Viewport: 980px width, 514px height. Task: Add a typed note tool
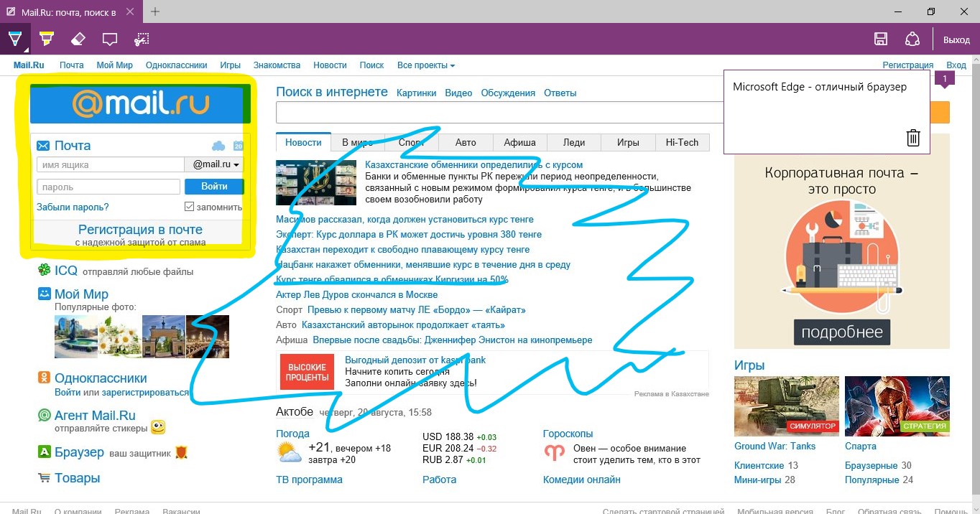click(x=109, y=39)
